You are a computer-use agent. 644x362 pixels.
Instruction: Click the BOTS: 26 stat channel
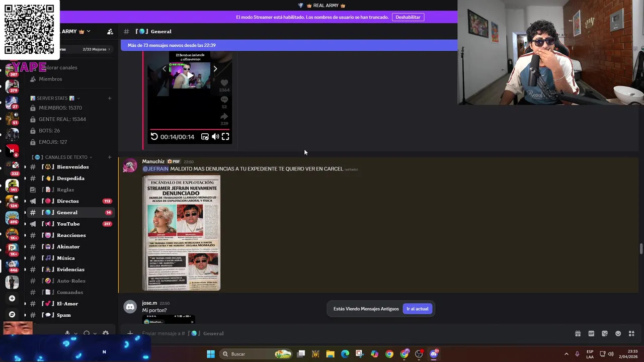point(70,131)
